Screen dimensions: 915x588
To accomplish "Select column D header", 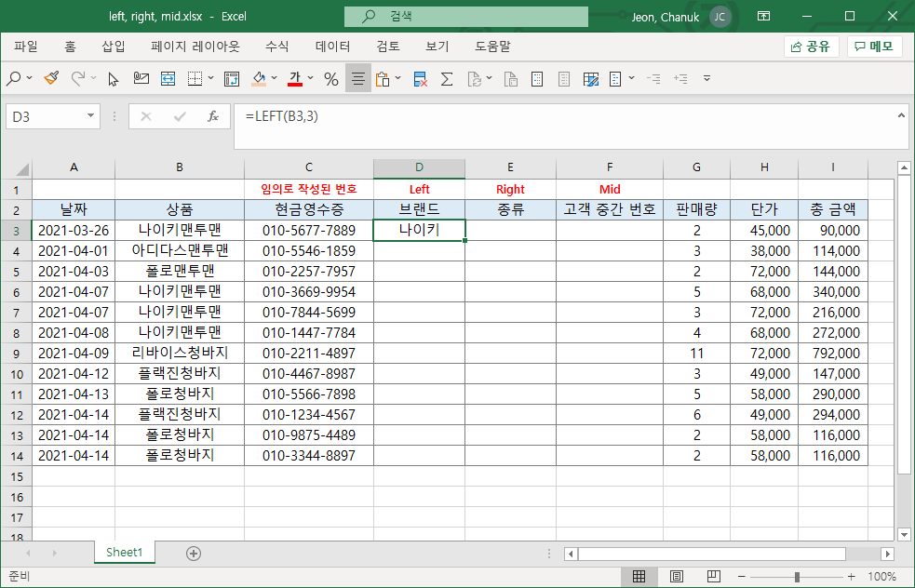I will [419, 168].
